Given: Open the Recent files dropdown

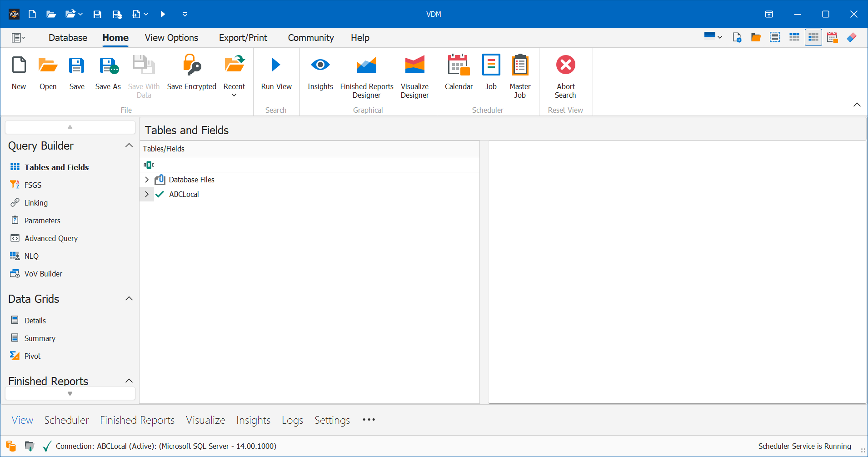Looking at the screenshot, I should 234,95.
